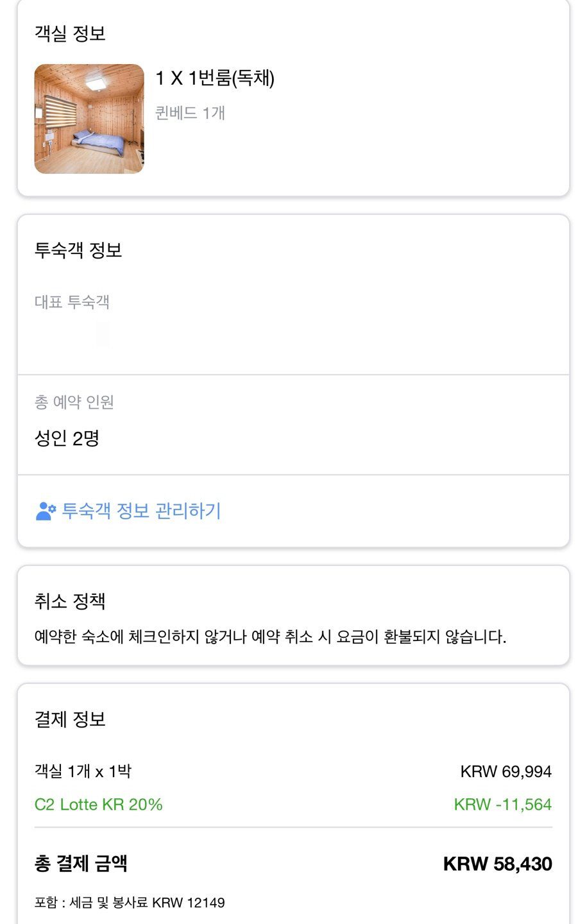Select the 대표 투숙객 label

72,302
